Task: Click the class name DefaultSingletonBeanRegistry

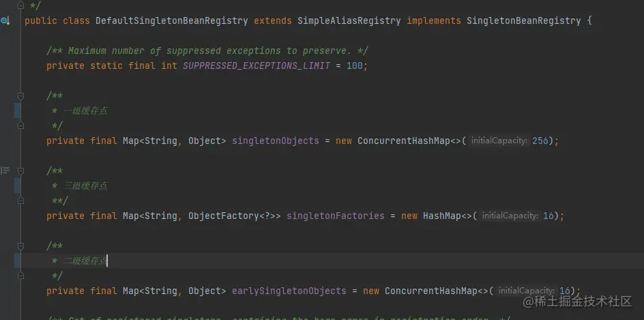Action: (x=172, y=20)
